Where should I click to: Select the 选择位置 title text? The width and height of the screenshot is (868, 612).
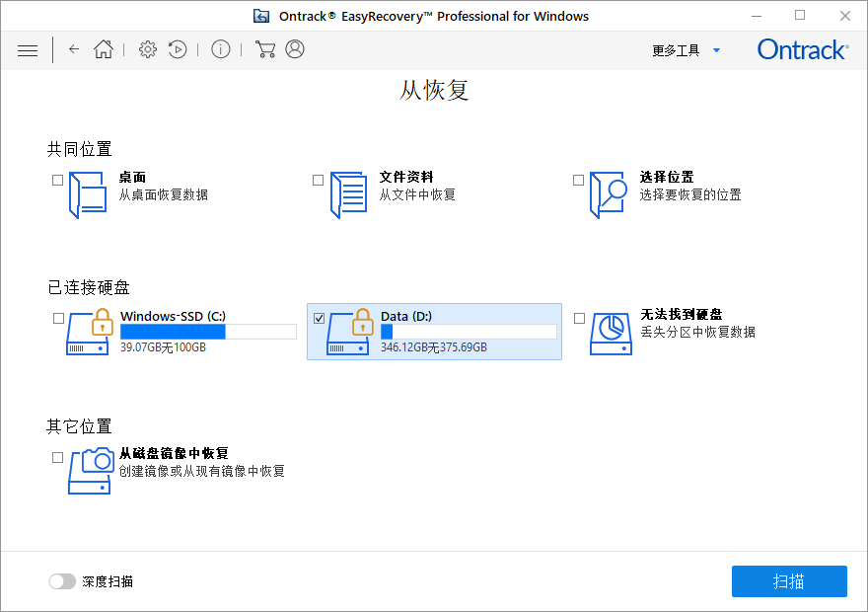[667, 178]
